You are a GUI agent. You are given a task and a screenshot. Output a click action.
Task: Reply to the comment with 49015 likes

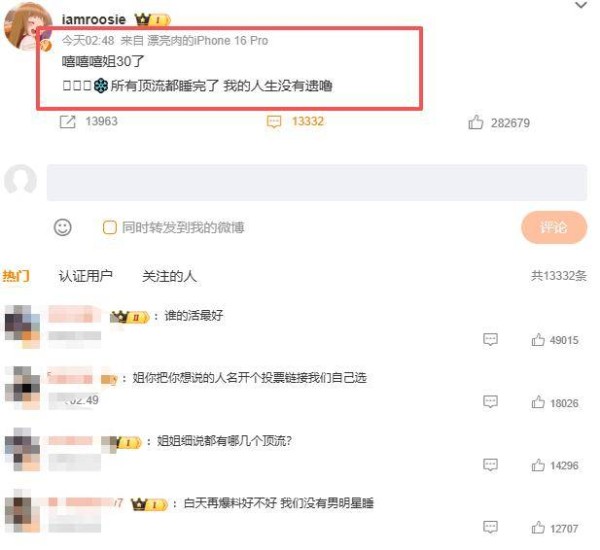point(490,339)
